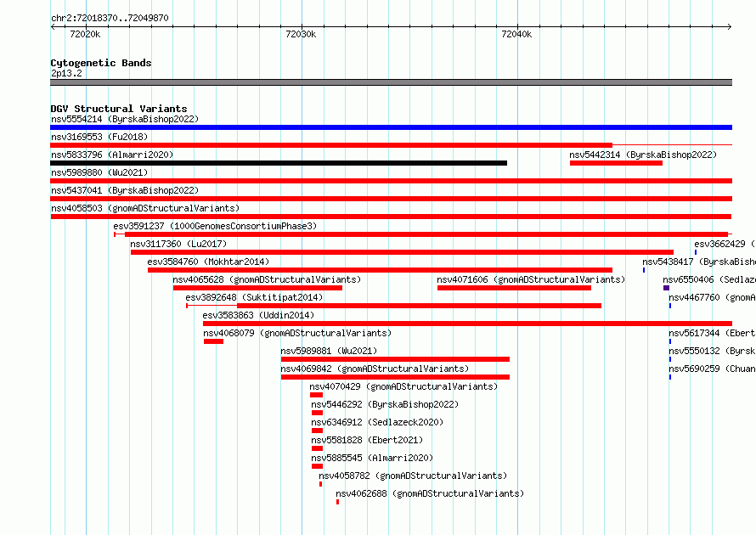Click nsv4058503 (gnomADStructuralVariants) label
This screenshot has height=535, width=756.
145,208
